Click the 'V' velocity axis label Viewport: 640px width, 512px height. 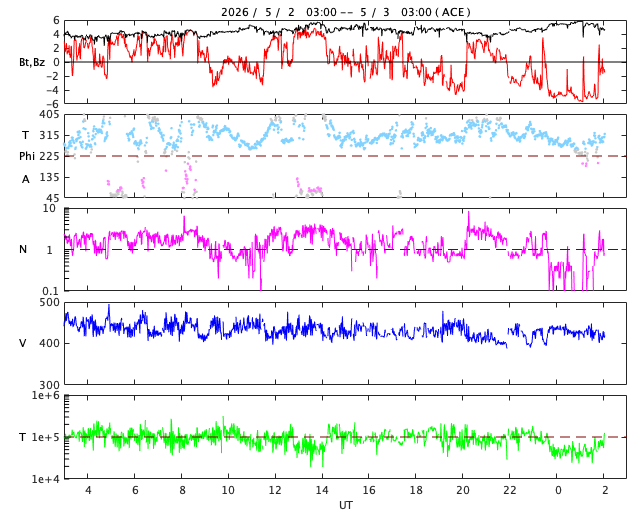(x=23, y=343)
